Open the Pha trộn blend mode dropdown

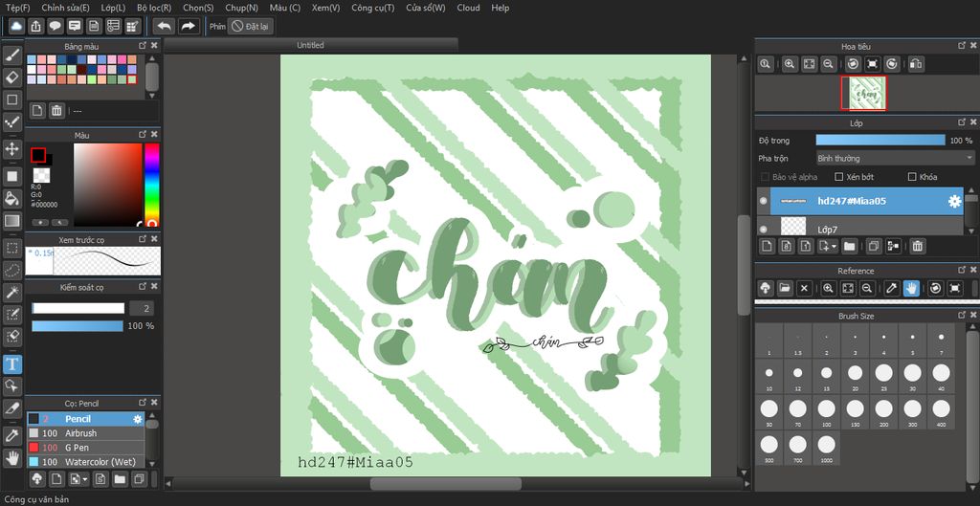pyautogui.click(x=895, y=158)
